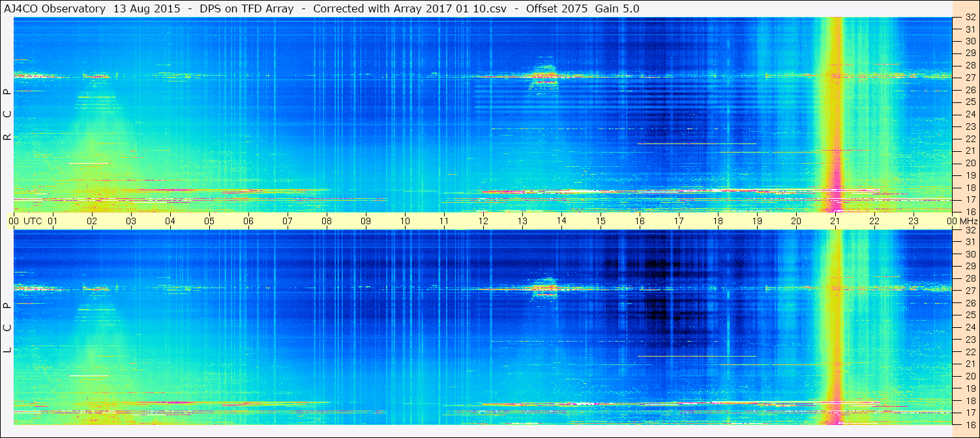Click the 'Gain 5.0' title text
Image resolution: width=980 pixels, height=438 pixels.
[x=617, y=8]
